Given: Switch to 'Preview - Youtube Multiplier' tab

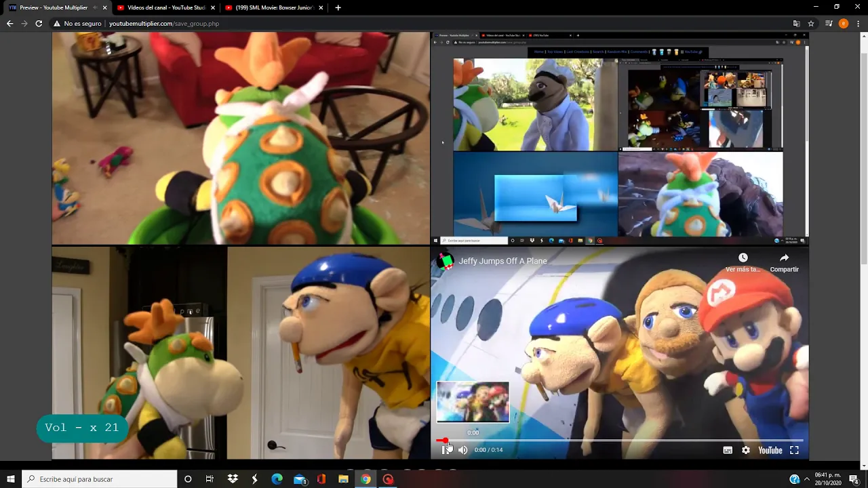Looking at the screenshot, I should [x=58, y=7].
